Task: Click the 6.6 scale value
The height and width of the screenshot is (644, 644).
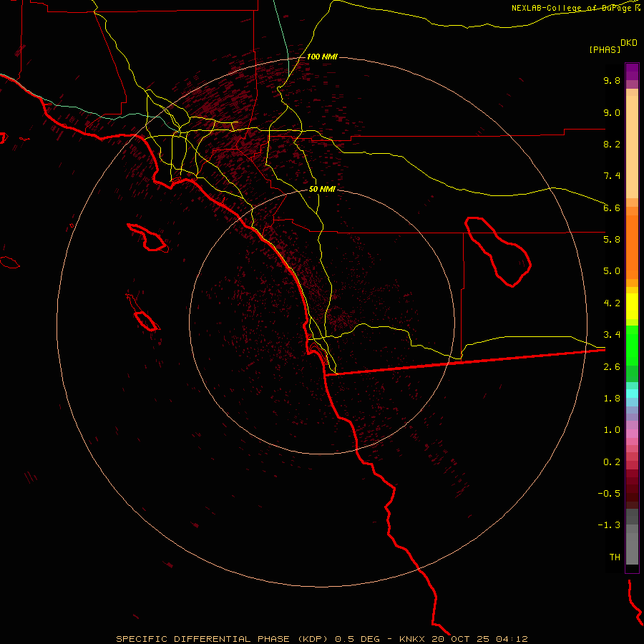Action: pos(612,208)
